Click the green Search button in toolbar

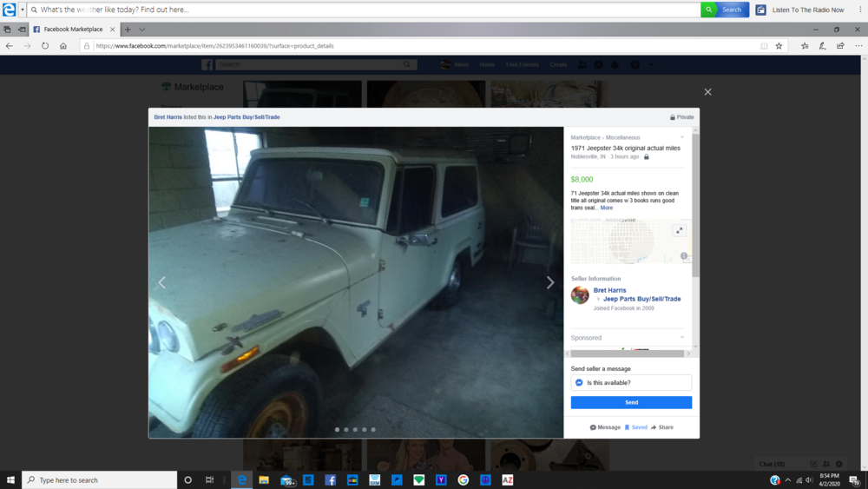click(725, 10)
